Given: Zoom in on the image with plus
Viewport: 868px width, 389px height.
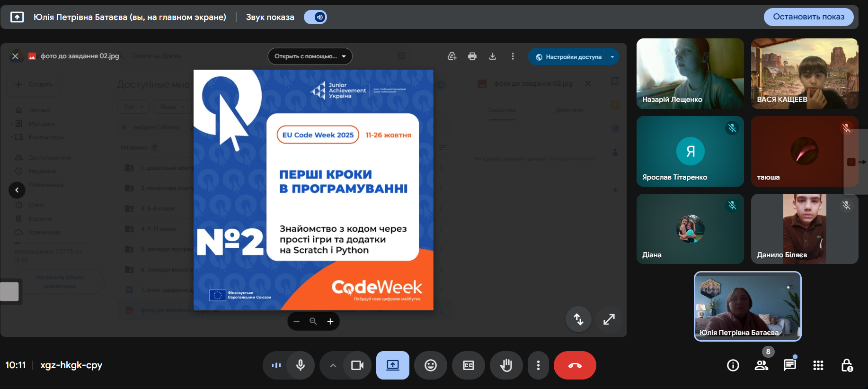Looking at the screenshot, I should click(x=330, y=322).
